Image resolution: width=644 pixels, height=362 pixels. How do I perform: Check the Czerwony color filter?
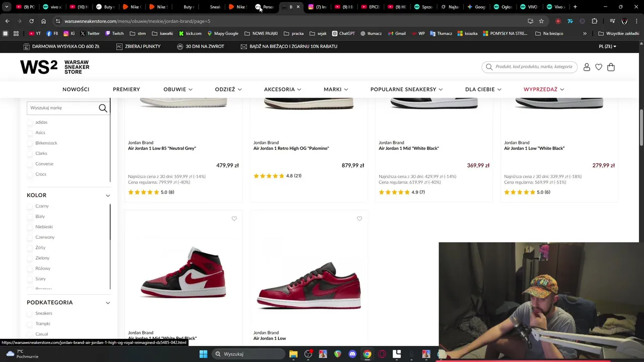[30, 237]
